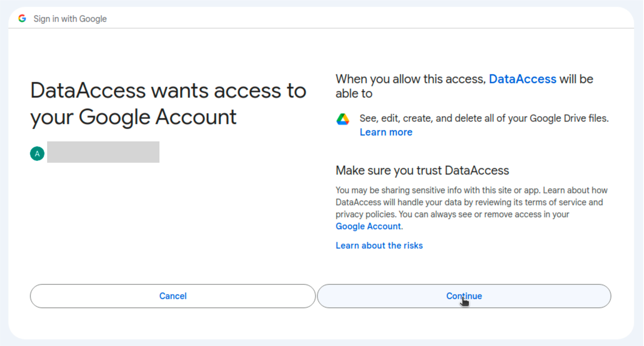Click Learn about the risks
The width and height of the screenshot is (644, 346).
tap(379, 245)
